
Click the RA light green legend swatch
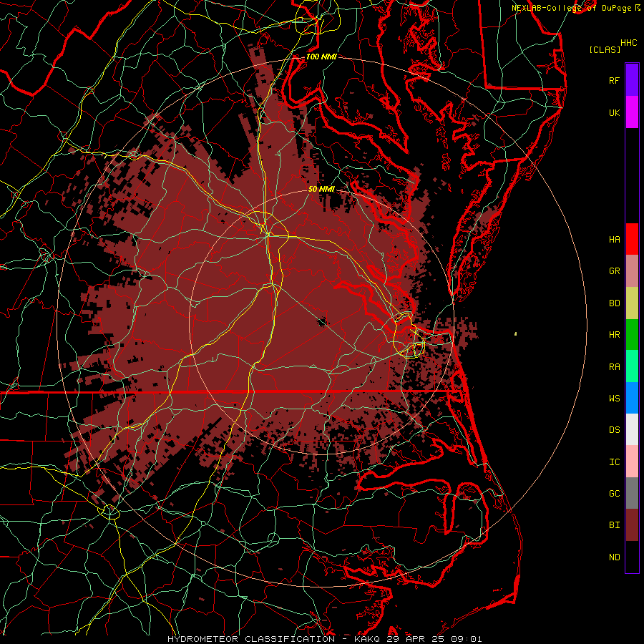632,366
